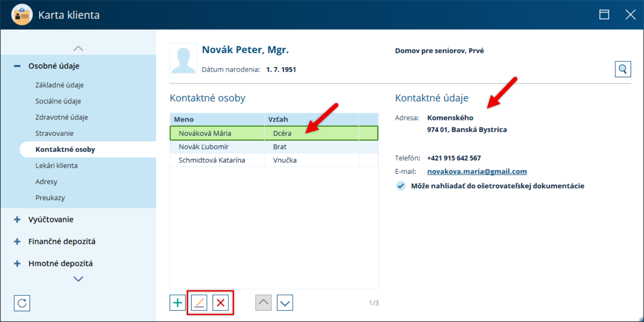Open Adresy in sidebar

[46, 182]
